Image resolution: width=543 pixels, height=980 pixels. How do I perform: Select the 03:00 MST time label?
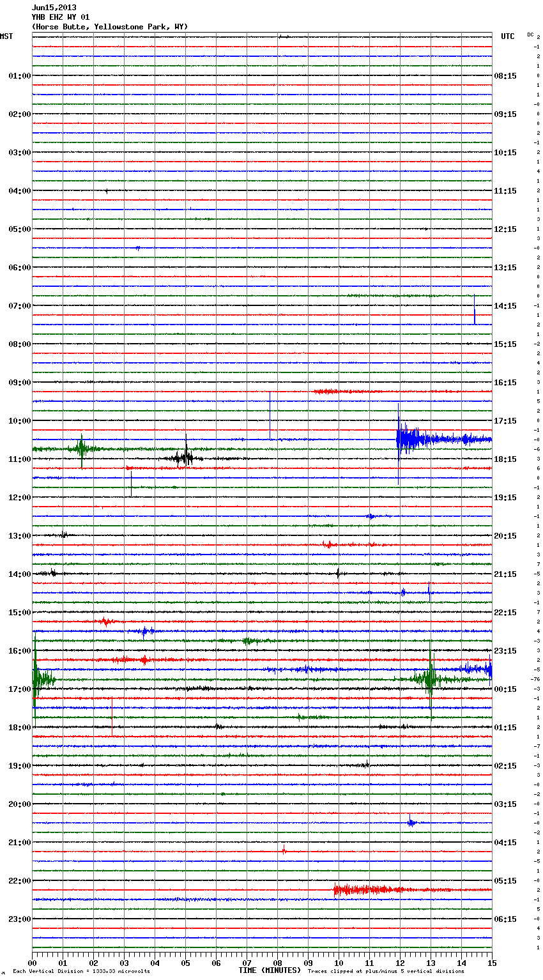point(19,153)
